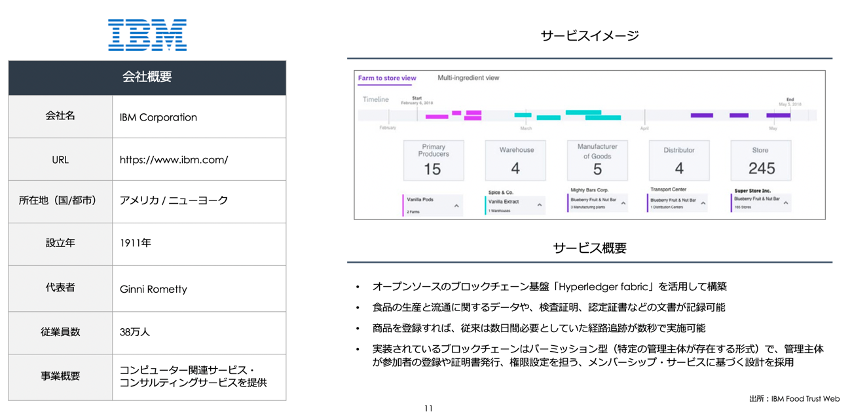Collapse Super Store Inc. Blueberry bar chevron
Image resolution: width=850 pixels, height=414 pixels.
click(786, 202)
